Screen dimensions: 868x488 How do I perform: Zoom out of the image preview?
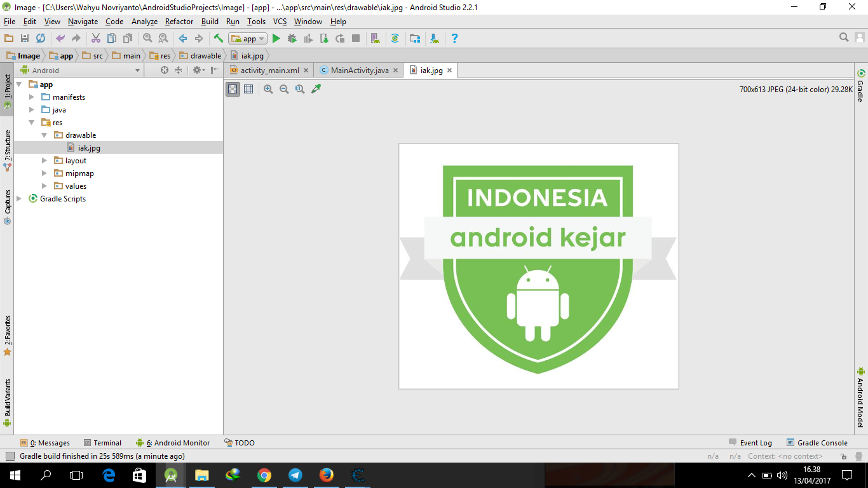pos(284,89)
